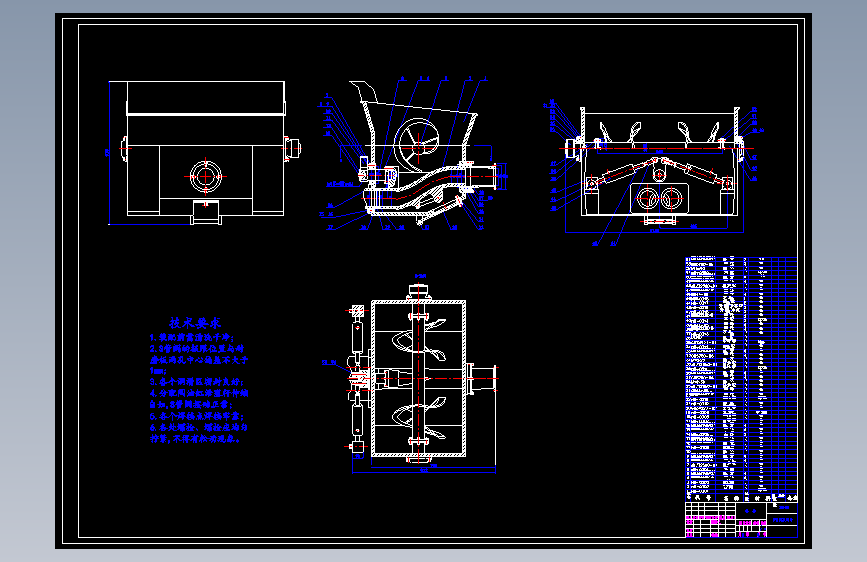Image resolution: width=867 pixels, height=562 pixels.
Task: Select the twin circles in the right section view
Action: pyautogui.click(x=660, y=198)
